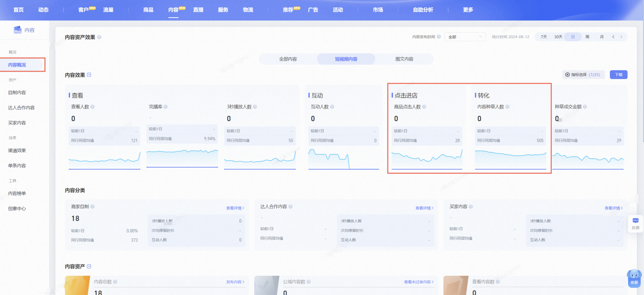Select the 周 time granularity
Viewport: 644px width, 295px height.
tap(587, 37)
